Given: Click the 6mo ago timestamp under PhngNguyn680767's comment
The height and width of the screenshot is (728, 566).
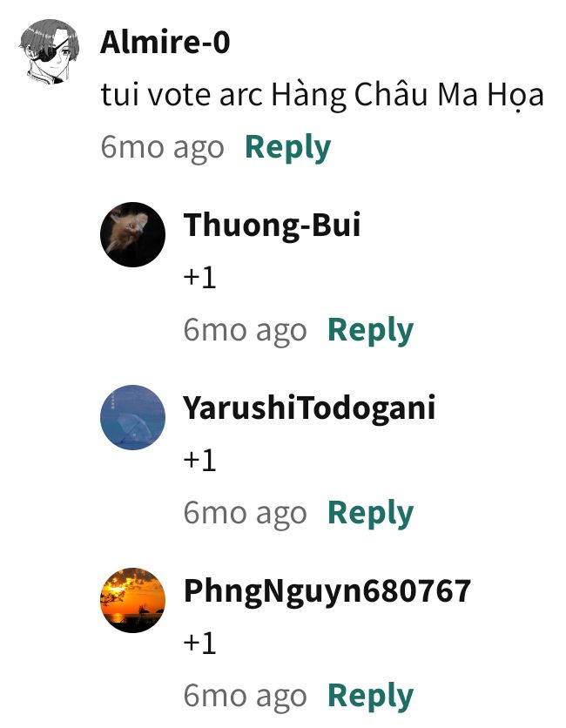Looking at the screenshot, I should click(x=246, y=697).
